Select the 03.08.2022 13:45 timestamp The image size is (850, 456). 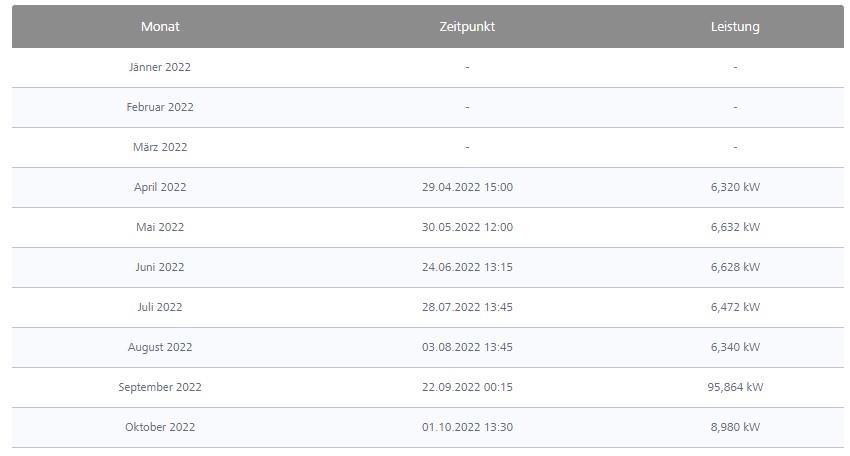pos(467,347)
